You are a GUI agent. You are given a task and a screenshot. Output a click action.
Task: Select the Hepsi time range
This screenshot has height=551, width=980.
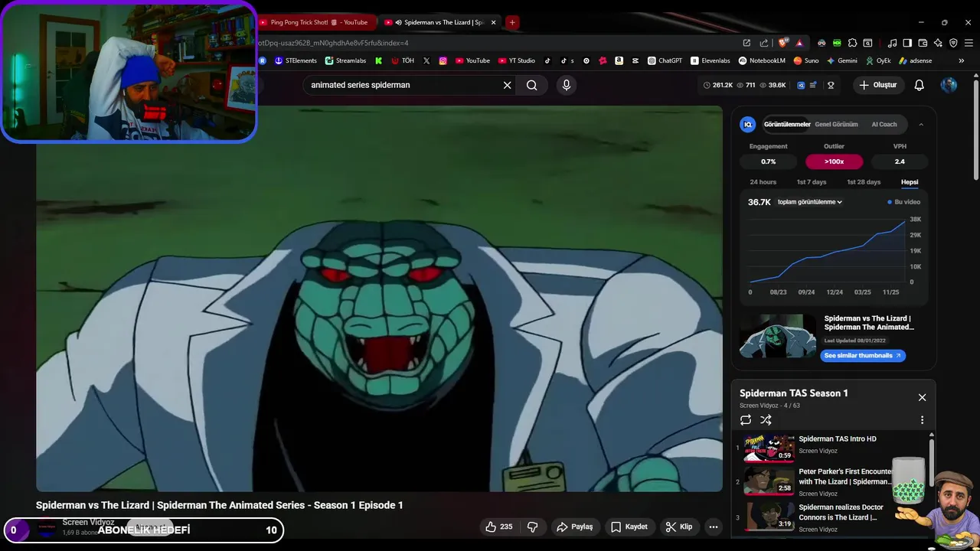tap(910, 182)
